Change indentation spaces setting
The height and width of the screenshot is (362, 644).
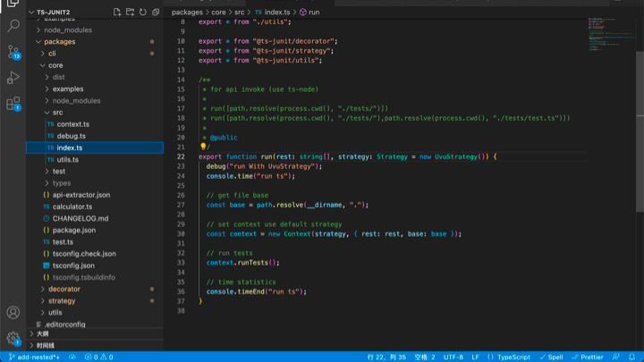[425, 357]
